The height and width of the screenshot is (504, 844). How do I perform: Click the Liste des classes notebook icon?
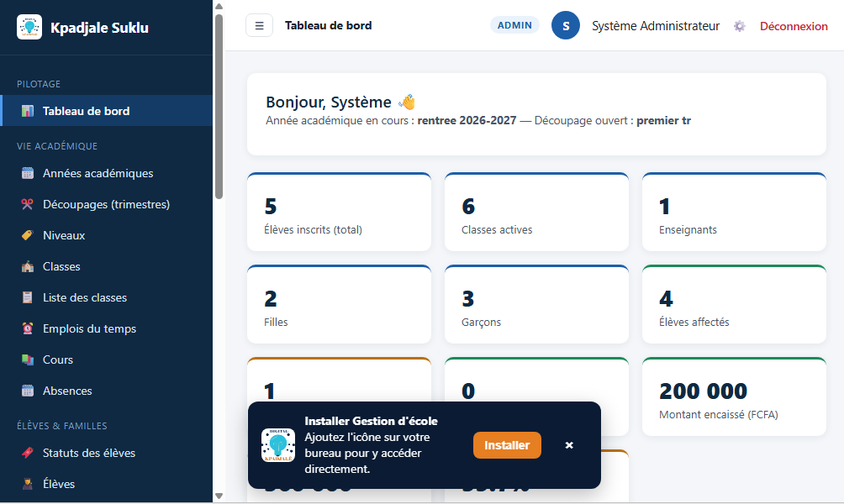coord(28,297)
